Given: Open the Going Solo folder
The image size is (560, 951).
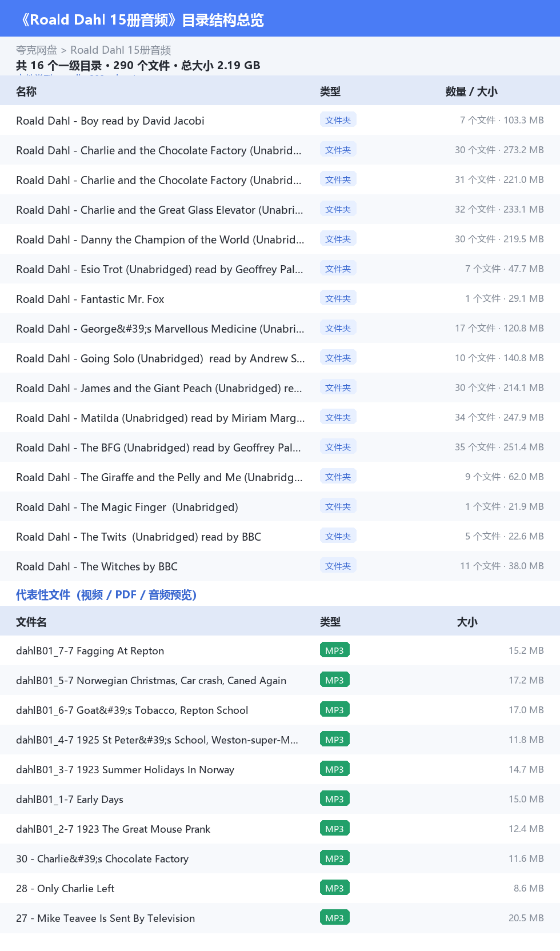Looking at the screenshot, I should click(x=161, y=358).
